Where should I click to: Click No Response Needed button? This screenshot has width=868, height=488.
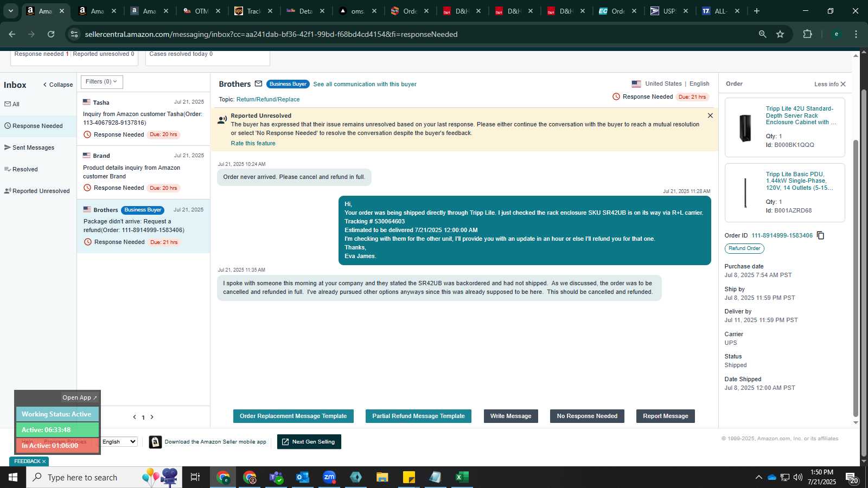tap(587, 416)
